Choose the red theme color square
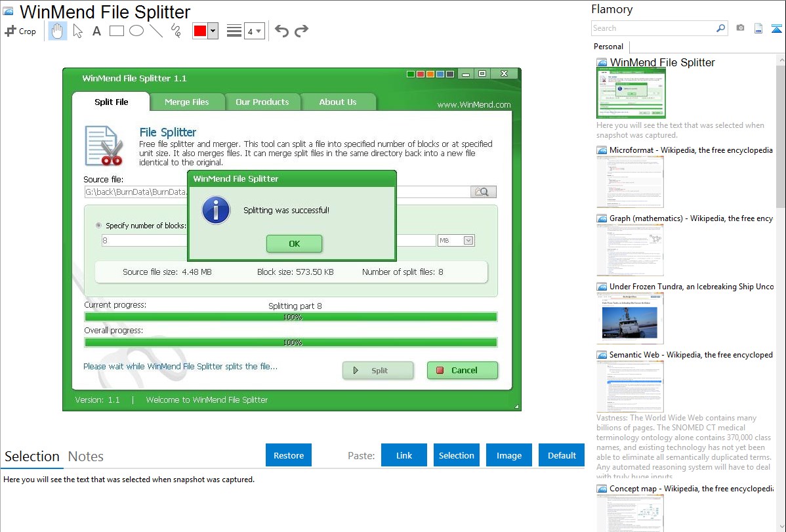 tap(421, 74)
